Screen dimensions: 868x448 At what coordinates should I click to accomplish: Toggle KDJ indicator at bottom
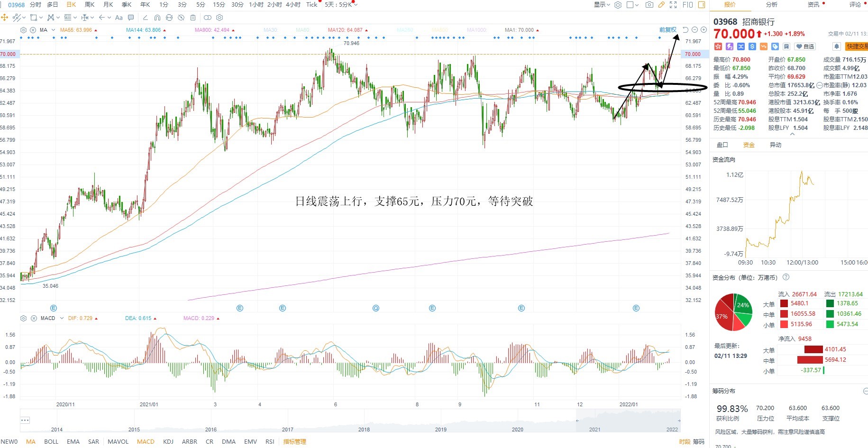point(168,441)
